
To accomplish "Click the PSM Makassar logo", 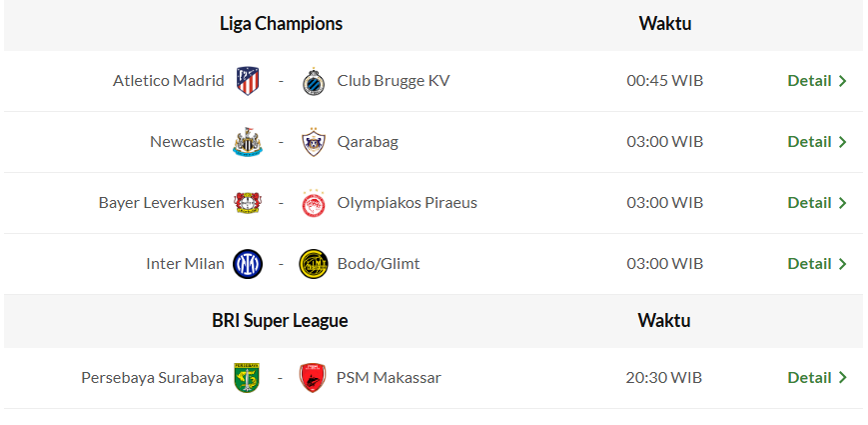I will [x=314, y=378].
